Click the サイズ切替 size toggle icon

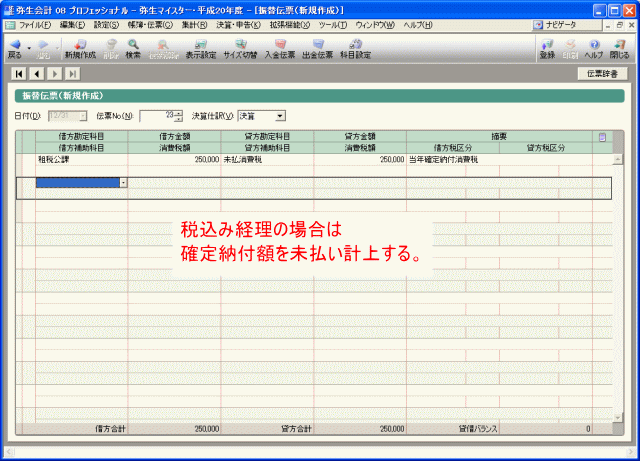click(240, 49)
